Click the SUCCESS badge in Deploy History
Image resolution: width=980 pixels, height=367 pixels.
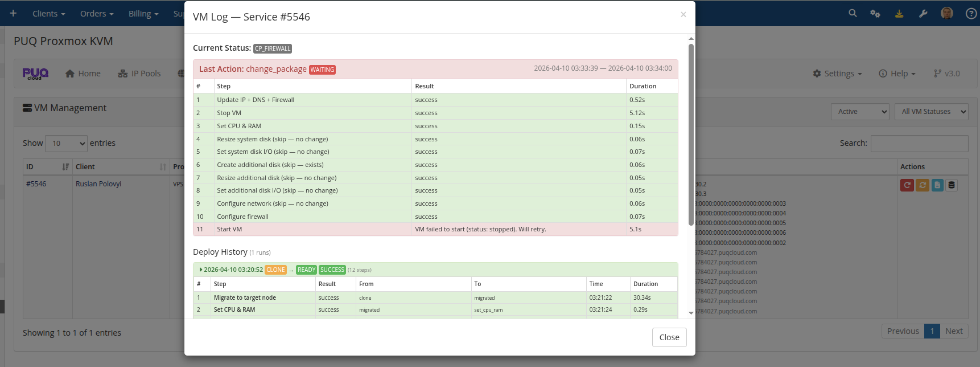[332, 270]
